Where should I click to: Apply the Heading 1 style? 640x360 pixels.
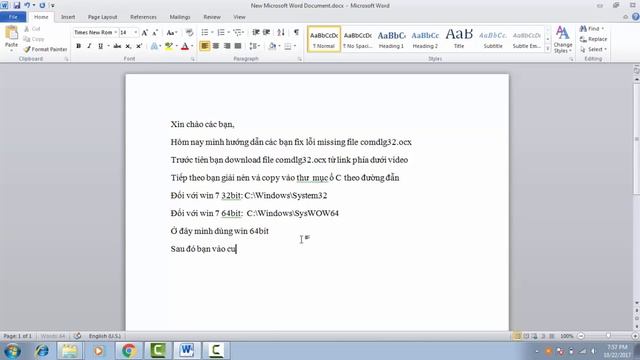click(391, 39)
